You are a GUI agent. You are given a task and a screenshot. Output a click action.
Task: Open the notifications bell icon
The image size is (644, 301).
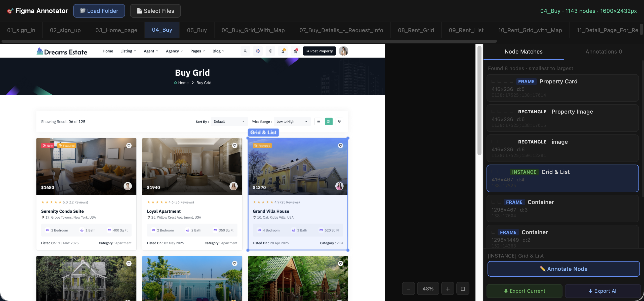point(283,51)
